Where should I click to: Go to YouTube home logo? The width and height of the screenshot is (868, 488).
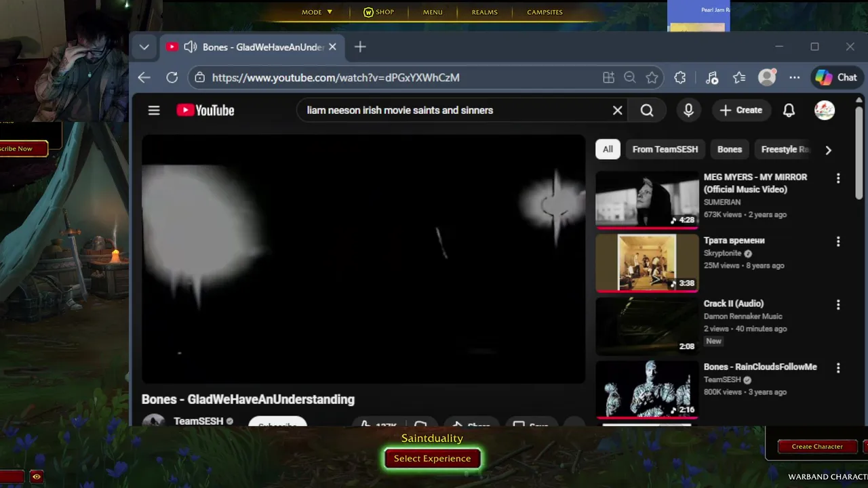[205, 110]
